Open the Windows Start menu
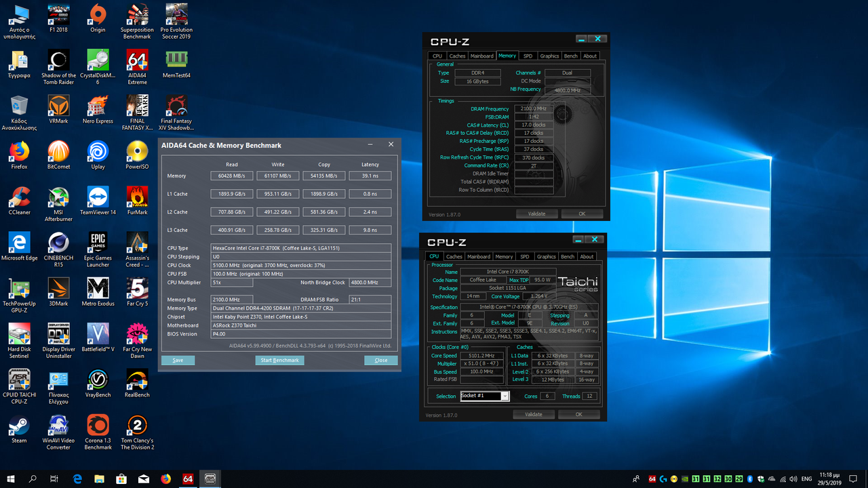868x488 pixels. 11,479
